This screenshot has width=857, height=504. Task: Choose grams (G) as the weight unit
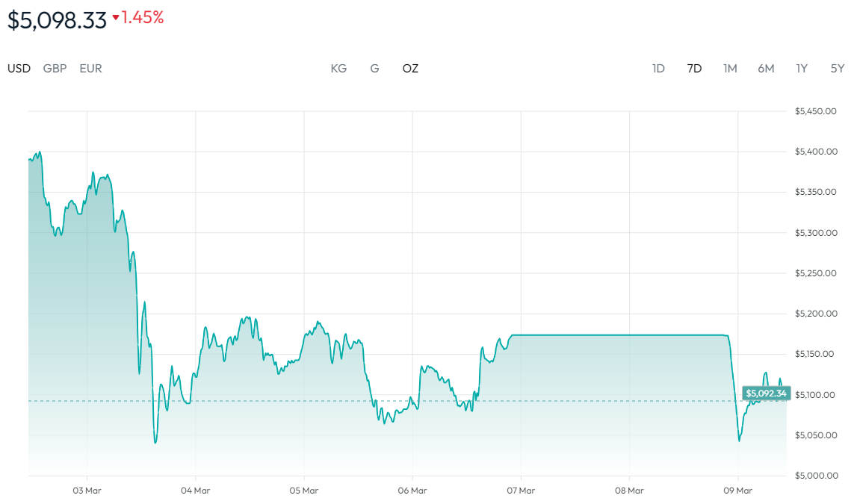tap(374, 69)
